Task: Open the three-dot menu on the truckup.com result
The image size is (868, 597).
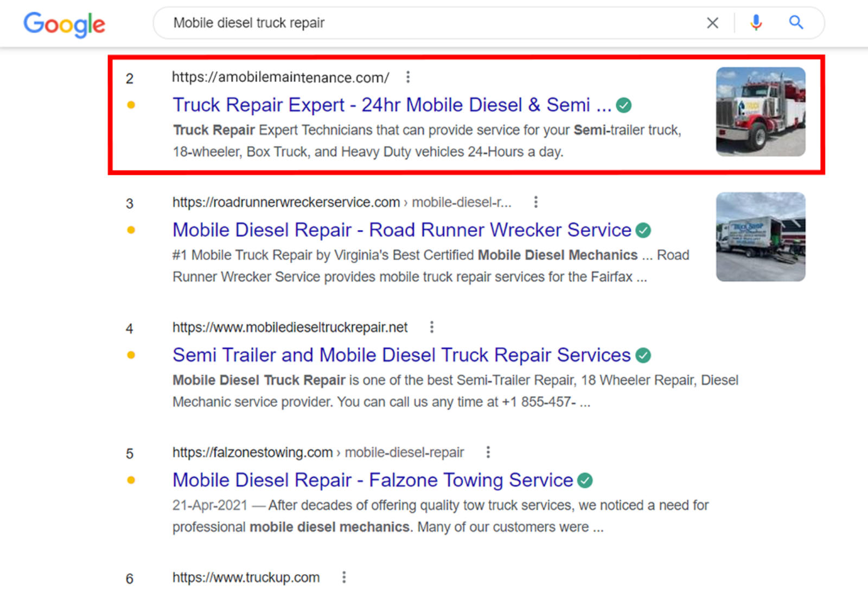Action: coord(344,577)
